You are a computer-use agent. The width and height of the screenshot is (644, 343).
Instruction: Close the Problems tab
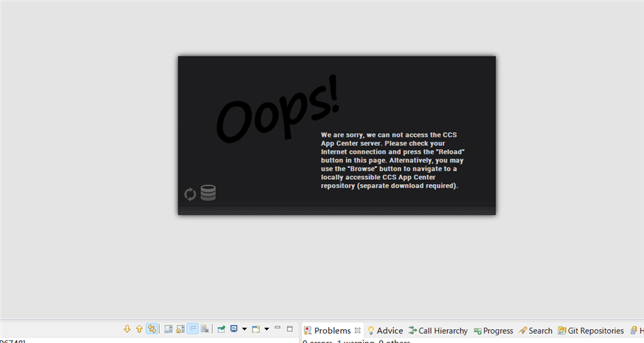click(x=358, y=331)
